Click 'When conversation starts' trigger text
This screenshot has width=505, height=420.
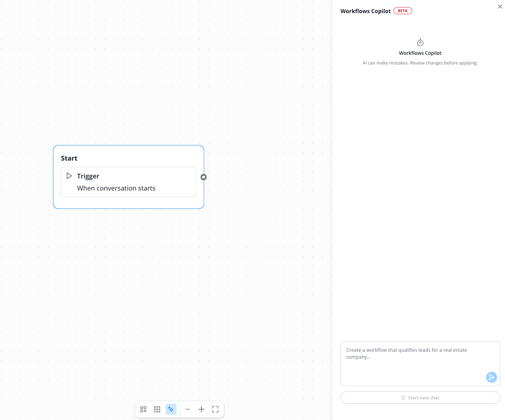click(116, 188)
